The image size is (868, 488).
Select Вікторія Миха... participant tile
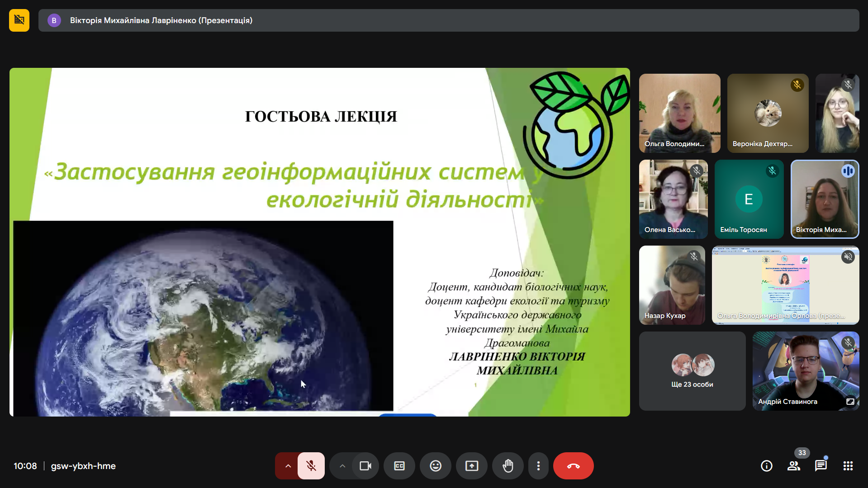point(825,199)
